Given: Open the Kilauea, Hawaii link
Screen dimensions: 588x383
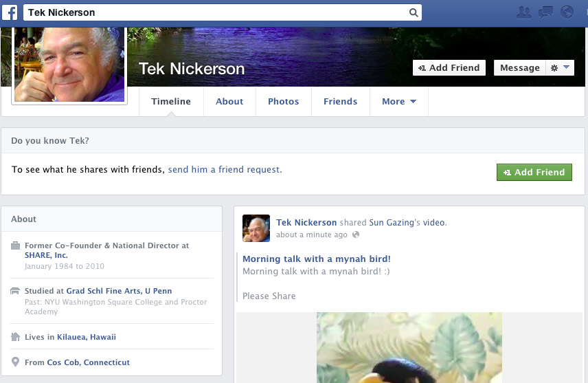Looking at the screenshot, I should pos(91,337).
